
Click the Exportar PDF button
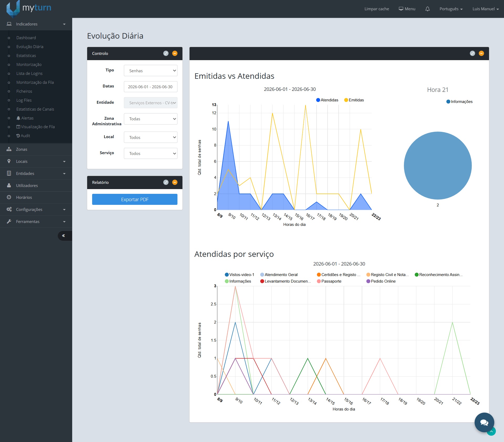pos(135,199)
